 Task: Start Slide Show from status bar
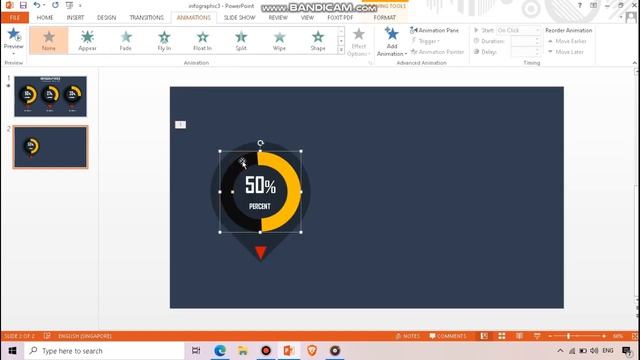pyautogui.click(x=537, y=336)
